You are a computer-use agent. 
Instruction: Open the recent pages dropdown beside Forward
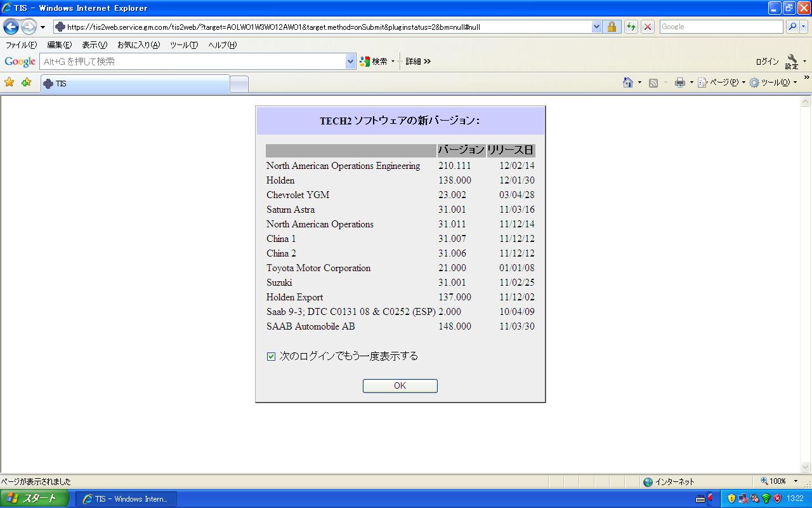coord(43,27)
